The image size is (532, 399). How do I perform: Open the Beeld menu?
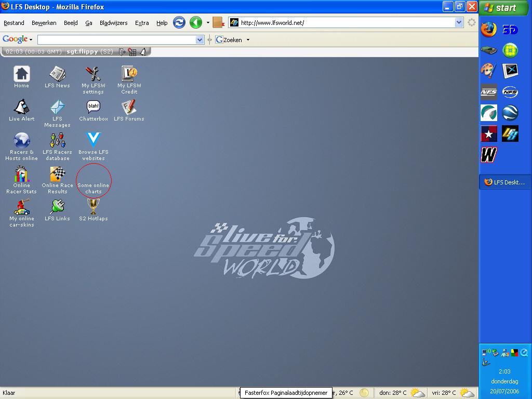coord(71,23)
